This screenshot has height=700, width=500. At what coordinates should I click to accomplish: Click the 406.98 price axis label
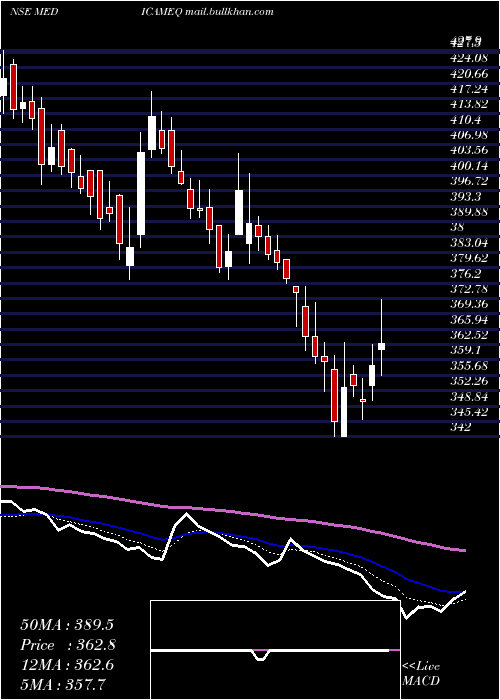469,135
